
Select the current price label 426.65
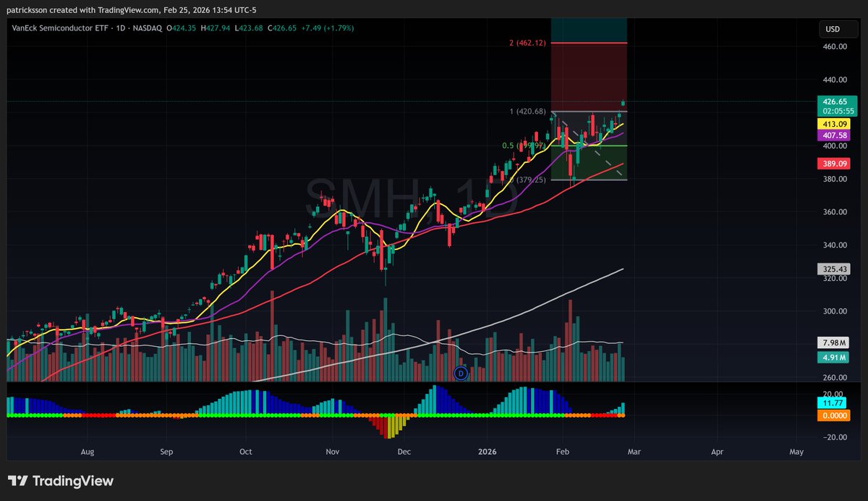point(836,102)
